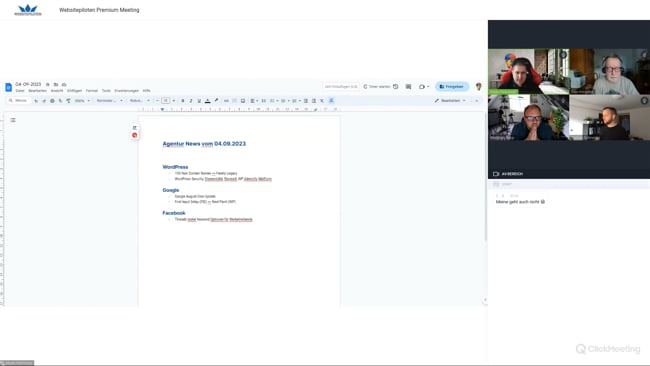Click the print icon
Screen dimensions: 650x366
click(x=52, y=101)
